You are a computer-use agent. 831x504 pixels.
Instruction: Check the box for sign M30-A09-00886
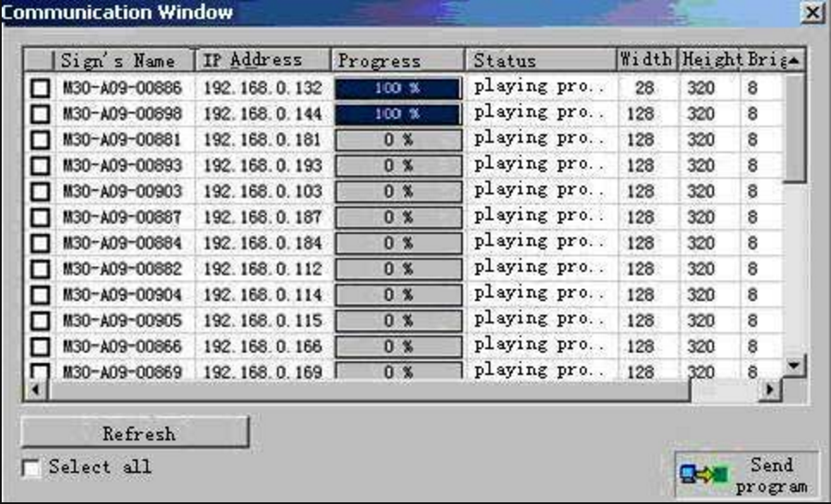point(40,89)
